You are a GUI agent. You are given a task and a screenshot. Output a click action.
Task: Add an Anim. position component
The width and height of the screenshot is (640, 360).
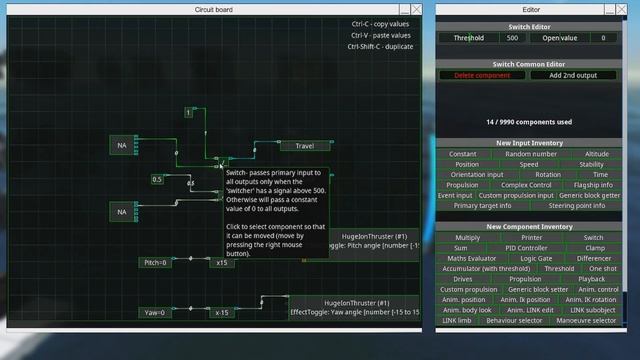(464, 300)
